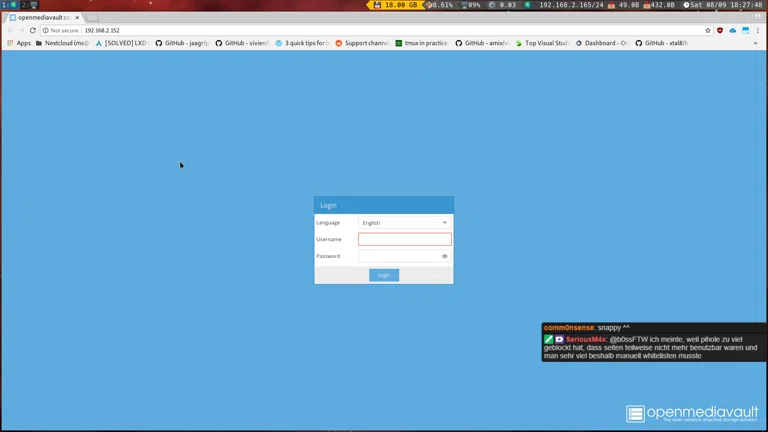768x432 pixels.
Task: Open a new tab next to openmediavault
Action: click(93, 17)
